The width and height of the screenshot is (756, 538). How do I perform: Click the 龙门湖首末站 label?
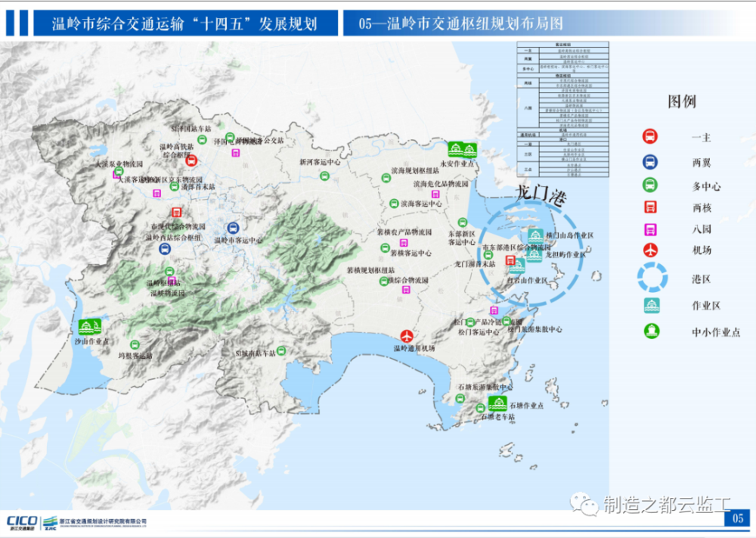click(475, 264)
